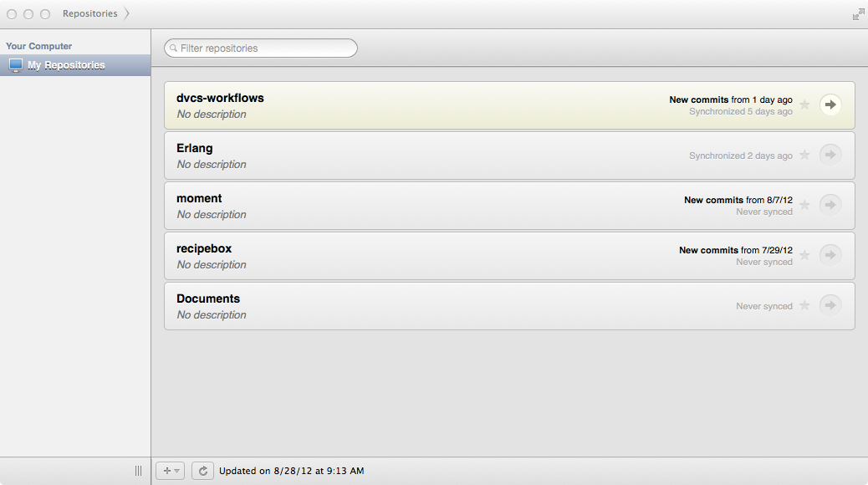Click 'New commits from 7/29/12' status

tap(736, 250)
